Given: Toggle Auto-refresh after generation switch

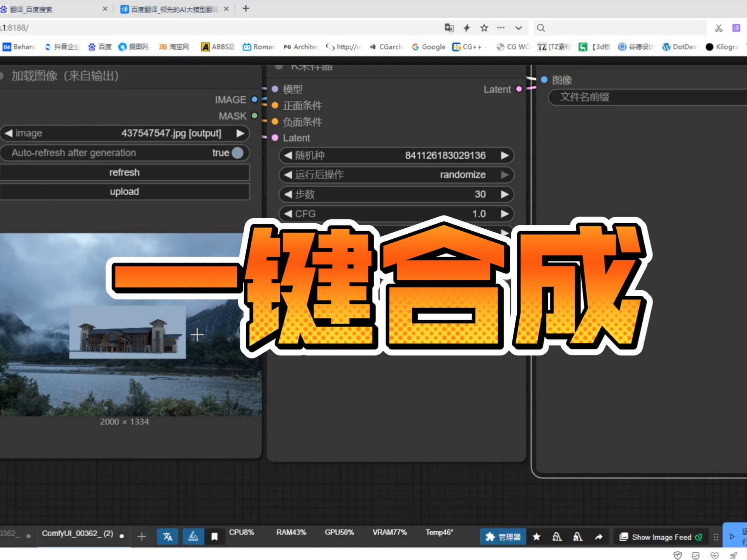Looking at the screenshot, I should pos(237,153).
